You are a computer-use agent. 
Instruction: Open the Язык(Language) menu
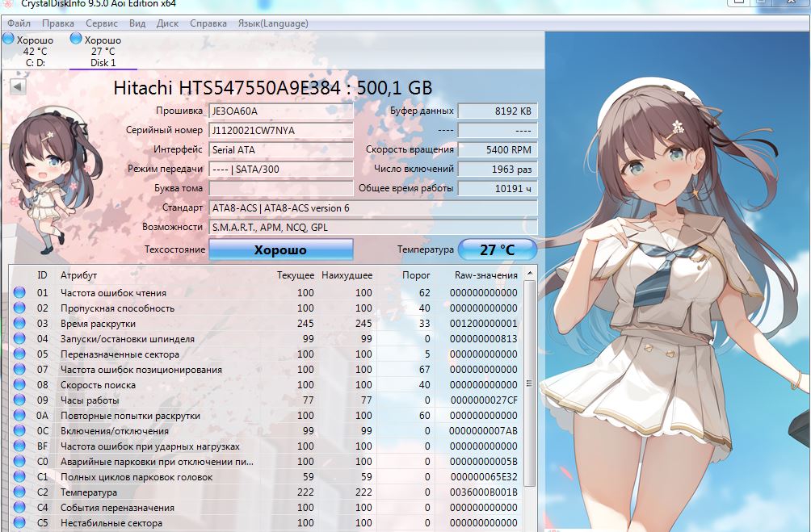coord(273,23)
